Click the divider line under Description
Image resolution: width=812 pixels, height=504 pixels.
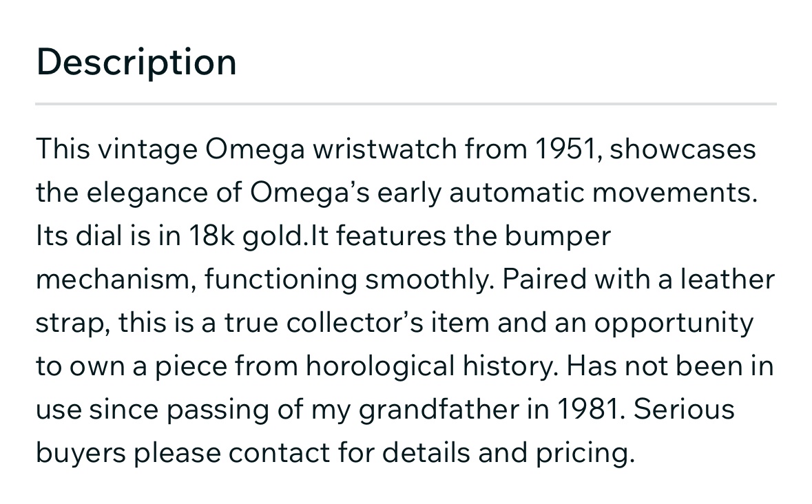pos(406,104)
